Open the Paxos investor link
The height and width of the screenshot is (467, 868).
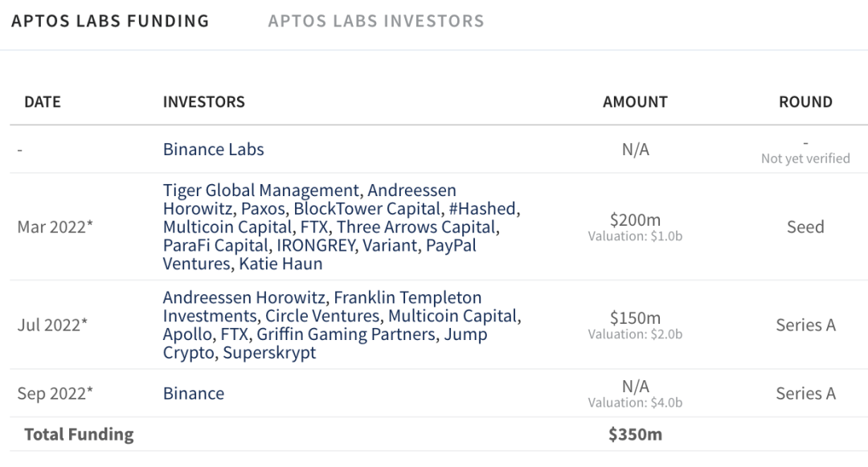click(258, 209)
